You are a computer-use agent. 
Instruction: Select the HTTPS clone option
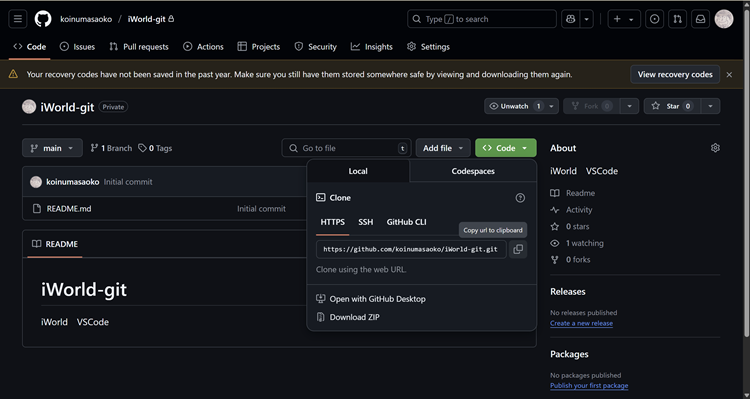(332, 222)
